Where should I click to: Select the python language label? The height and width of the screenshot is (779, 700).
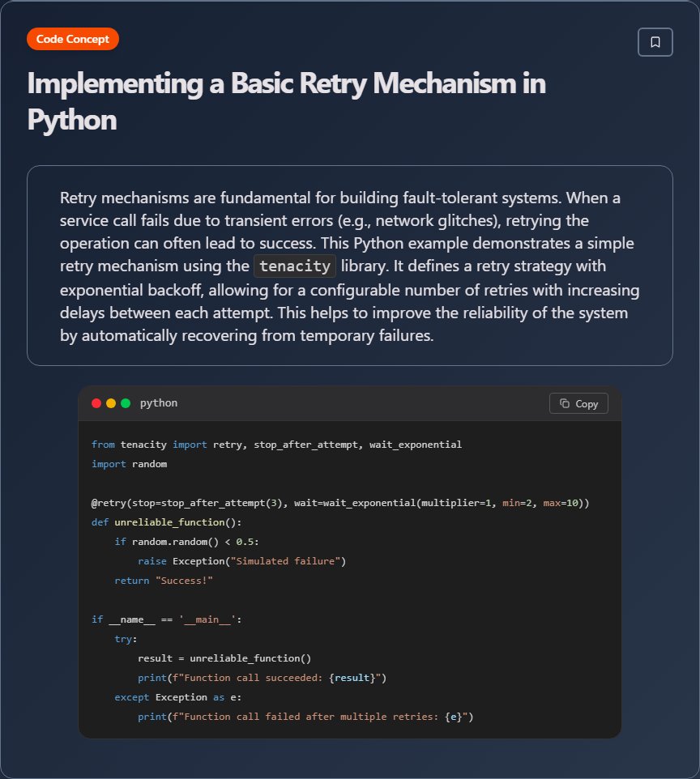[159, 402]
